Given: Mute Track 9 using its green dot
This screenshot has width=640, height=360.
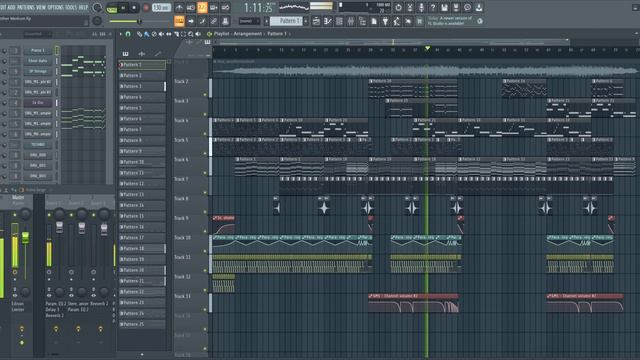Looking at the screenshot, I should [205, 231].
